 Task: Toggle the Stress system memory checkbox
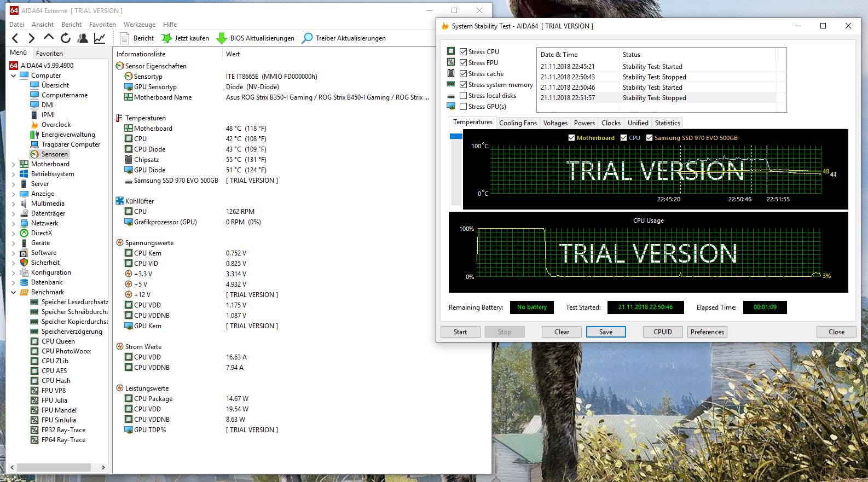coord(464,85)
